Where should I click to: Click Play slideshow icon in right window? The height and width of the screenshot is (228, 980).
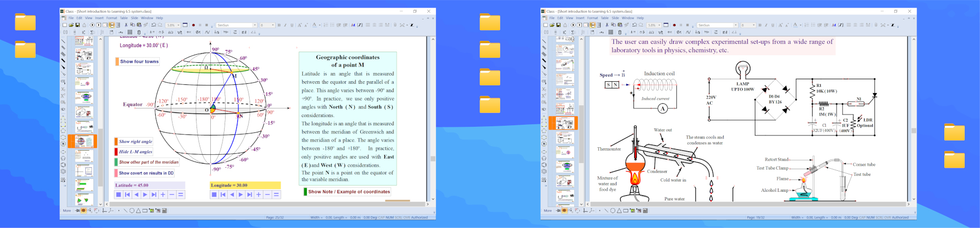coord(573,25)
